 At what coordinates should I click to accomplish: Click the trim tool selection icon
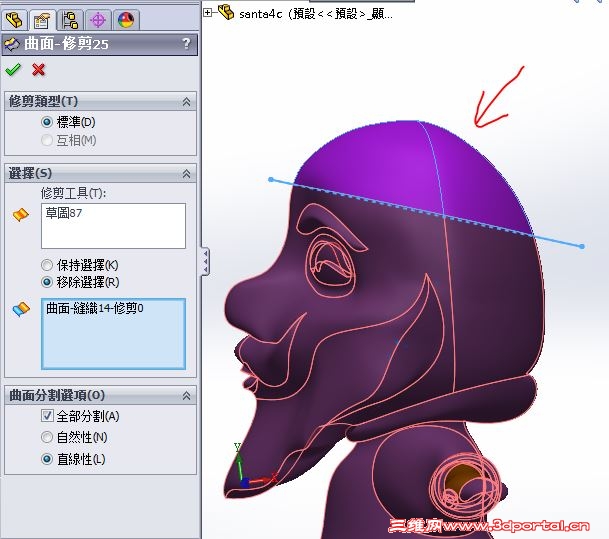(21, 214)
